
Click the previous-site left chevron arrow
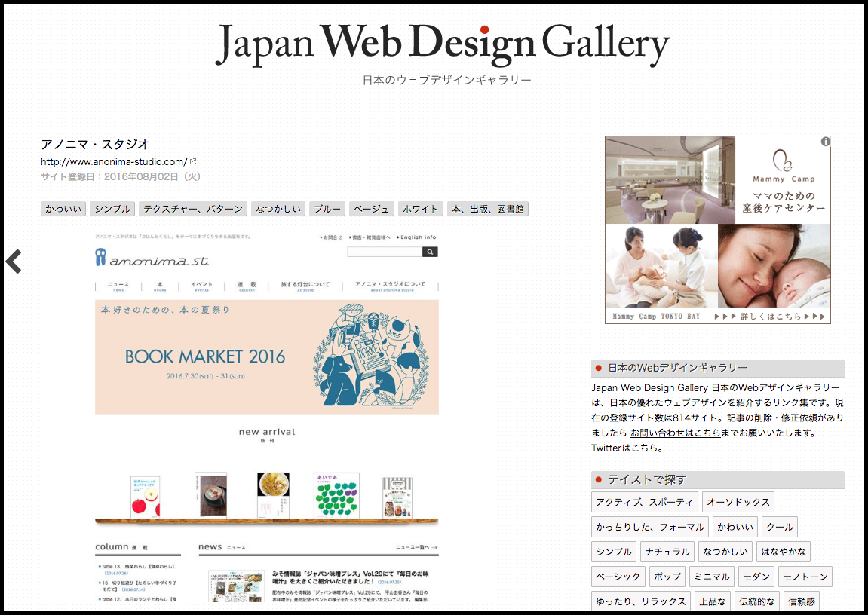(14, 262)
